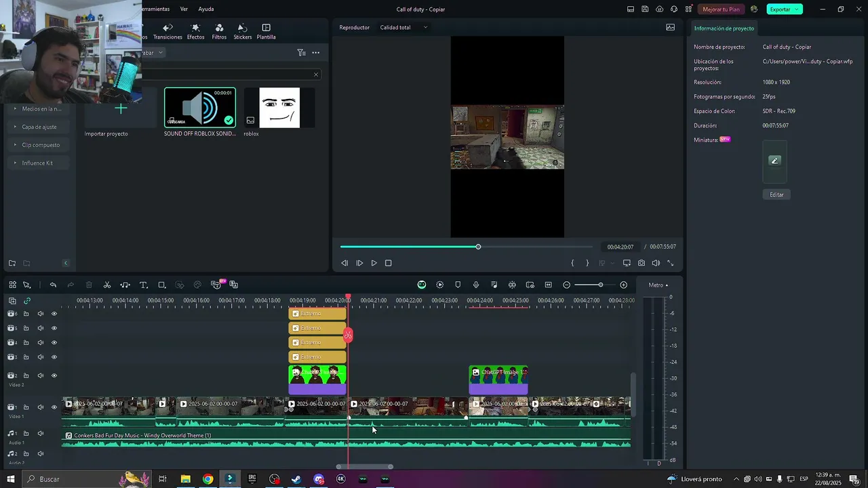Click the Editar miniatura button
The image size is (868, 488).
pos(776,195)
